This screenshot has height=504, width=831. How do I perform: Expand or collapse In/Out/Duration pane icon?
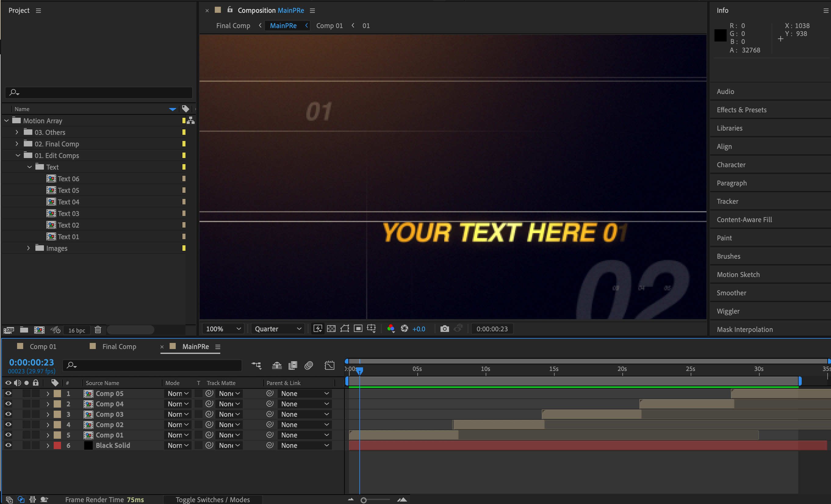coord(33,500)
